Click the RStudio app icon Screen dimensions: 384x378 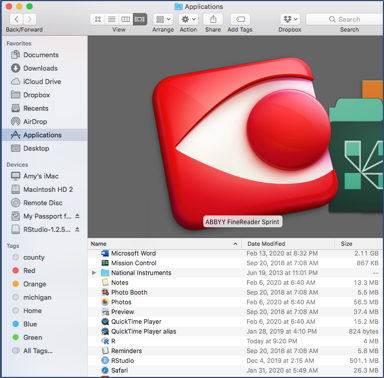(105, 360)
